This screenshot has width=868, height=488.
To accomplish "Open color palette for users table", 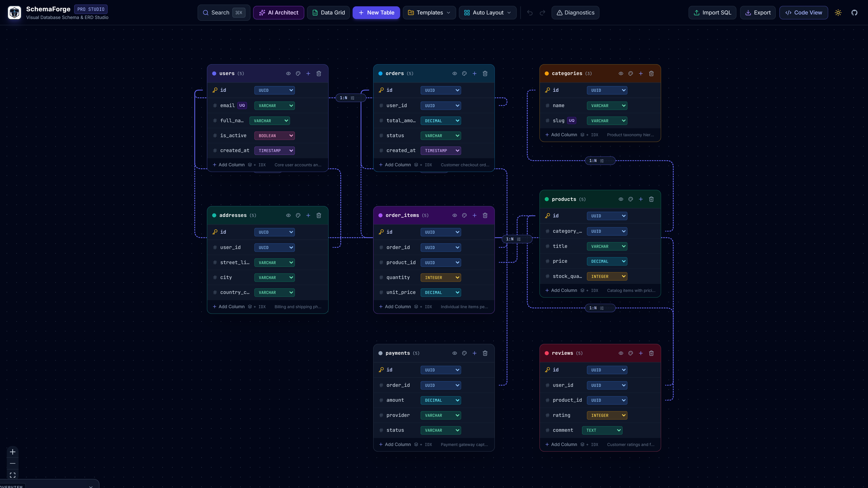I will point(298,73).
